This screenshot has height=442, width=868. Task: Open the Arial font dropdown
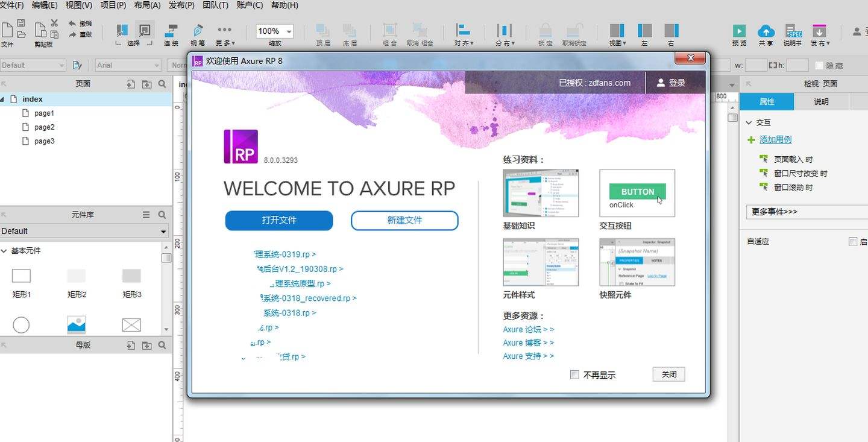(128, 65)
